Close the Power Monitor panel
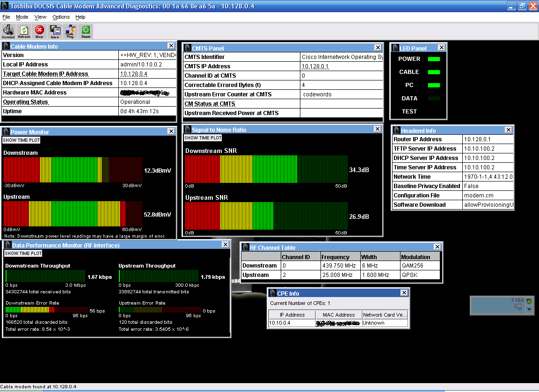 point(171,131)
